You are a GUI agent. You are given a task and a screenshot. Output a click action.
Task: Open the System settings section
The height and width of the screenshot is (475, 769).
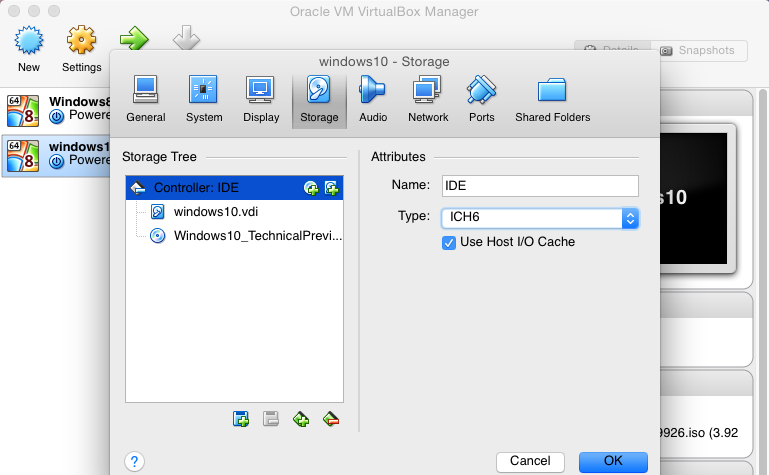[x=204, y=100]
